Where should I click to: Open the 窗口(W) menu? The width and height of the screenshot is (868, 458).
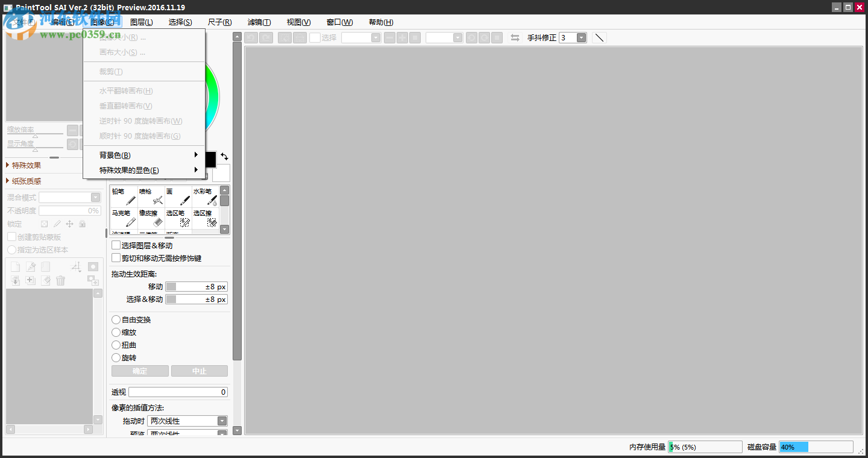339,22
